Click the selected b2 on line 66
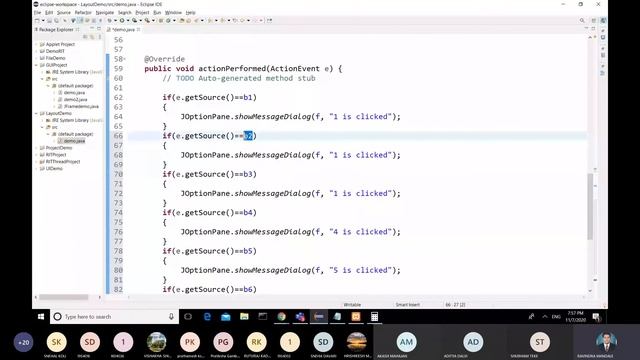The width and height of the screenshot is (640, 360). pyautogui.click(x=248, y=136)
